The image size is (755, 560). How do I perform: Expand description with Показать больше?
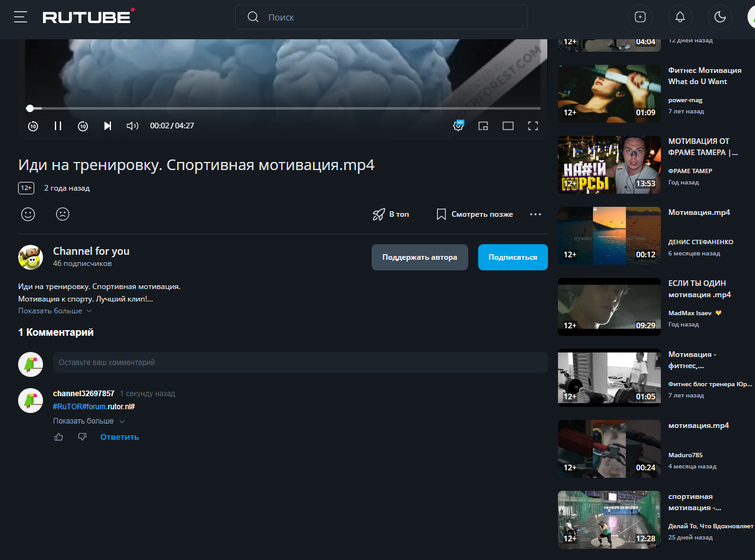tap(55, 311)
